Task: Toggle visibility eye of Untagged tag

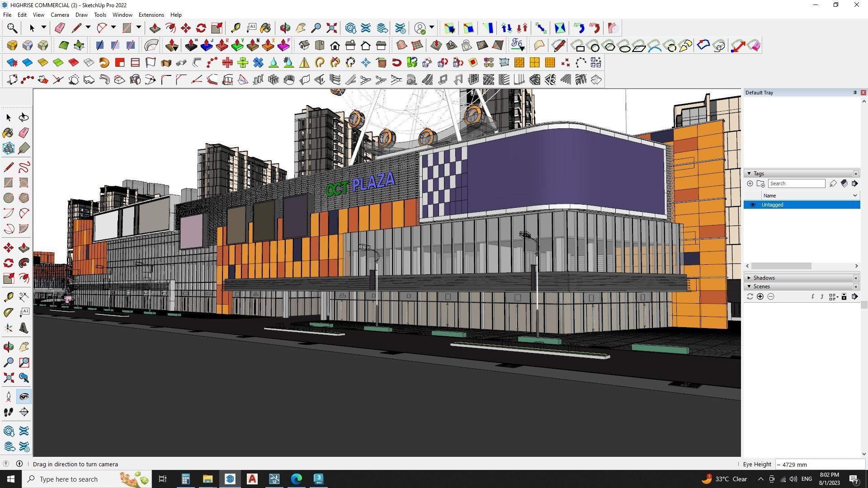Action: click(x=753, y=205)
